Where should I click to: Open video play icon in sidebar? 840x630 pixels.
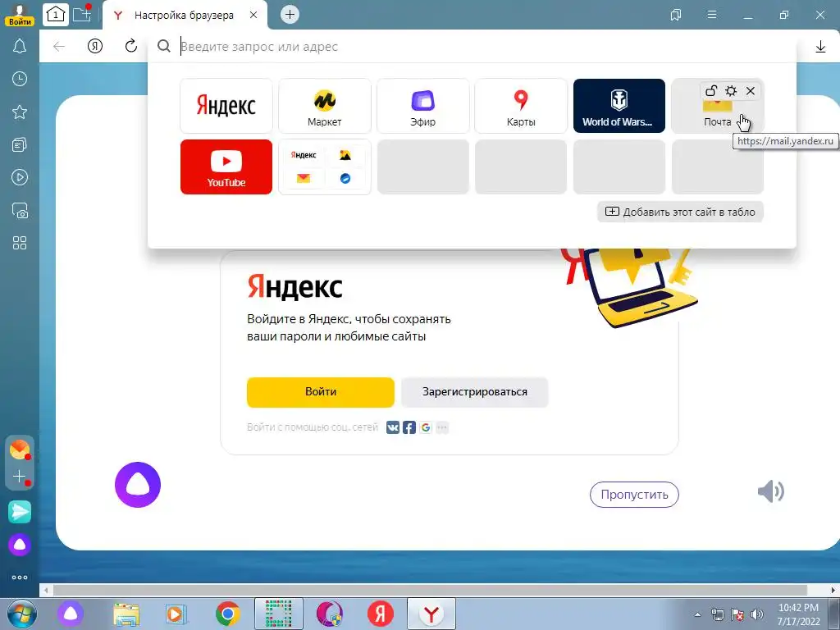pos(20,177)
